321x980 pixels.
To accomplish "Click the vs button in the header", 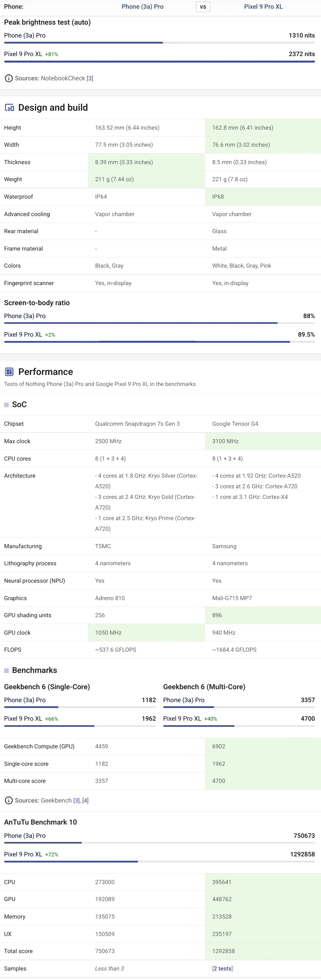I will (203, 7).
